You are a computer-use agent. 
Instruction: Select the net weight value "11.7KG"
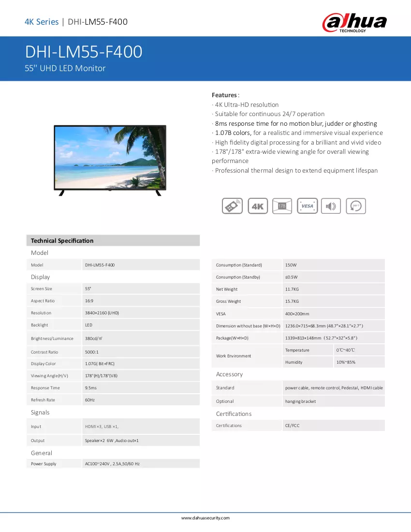pyautogui.click(x=292, y=289)
